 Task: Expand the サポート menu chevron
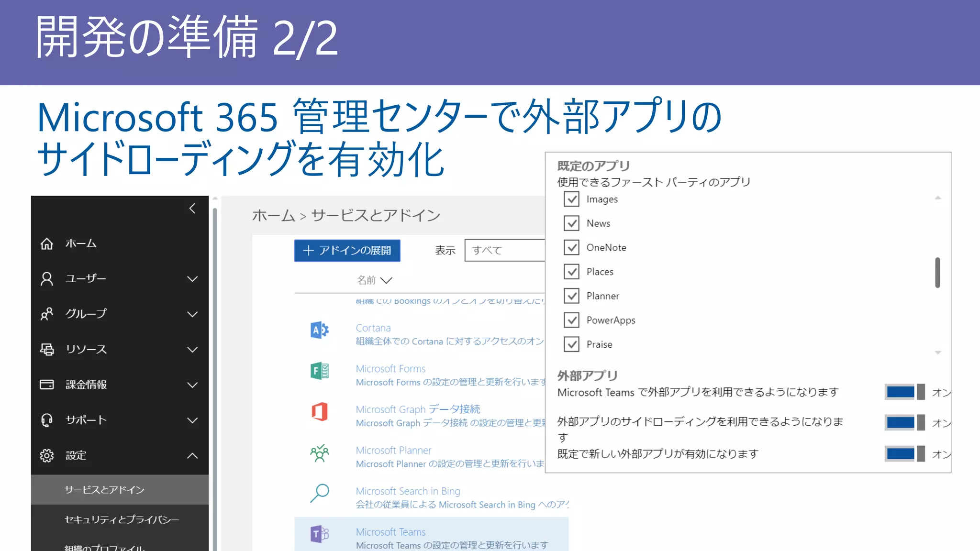pyautogui.click(x=192, y=420)
